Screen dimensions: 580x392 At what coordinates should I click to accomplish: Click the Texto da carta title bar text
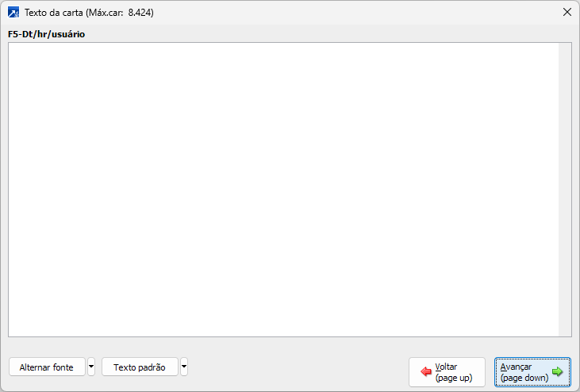pos(89,13)
